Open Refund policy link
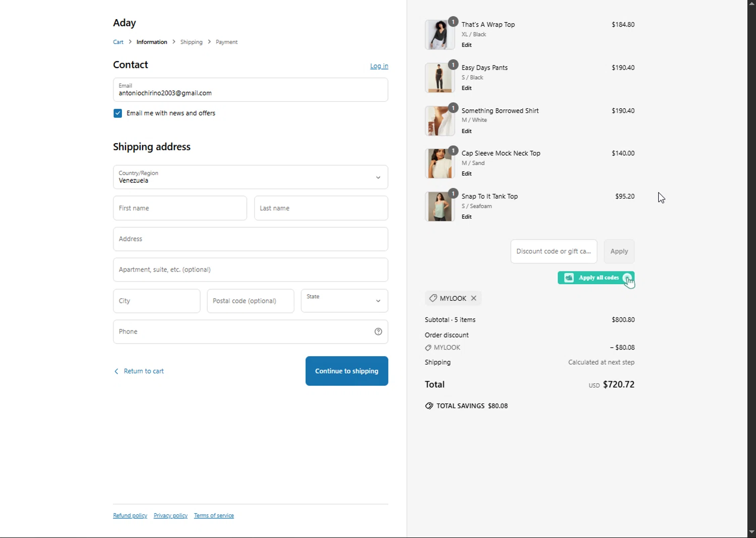Screen dimensions: 756x538 click(130, 515)
